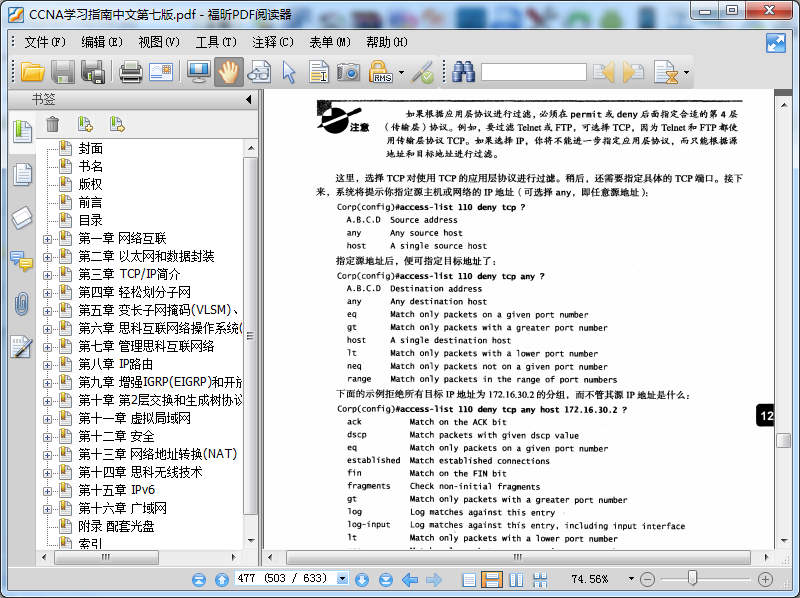800x598 pixels.
Task: Expand 第十五章 IPv6 bookmark node
Action: (x=47, y=491)
